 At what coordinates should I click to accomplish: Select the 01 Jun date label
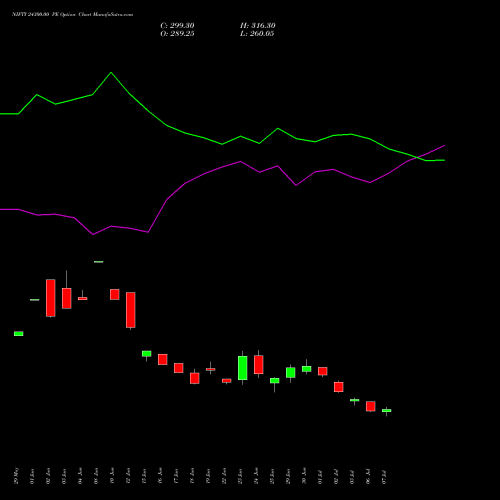pos(33,476)
